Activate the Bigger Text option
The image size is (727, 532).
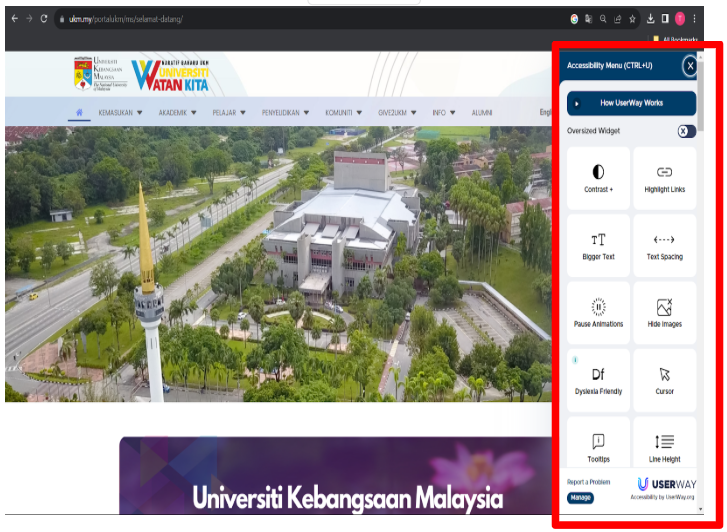click(x=598, y=246)
